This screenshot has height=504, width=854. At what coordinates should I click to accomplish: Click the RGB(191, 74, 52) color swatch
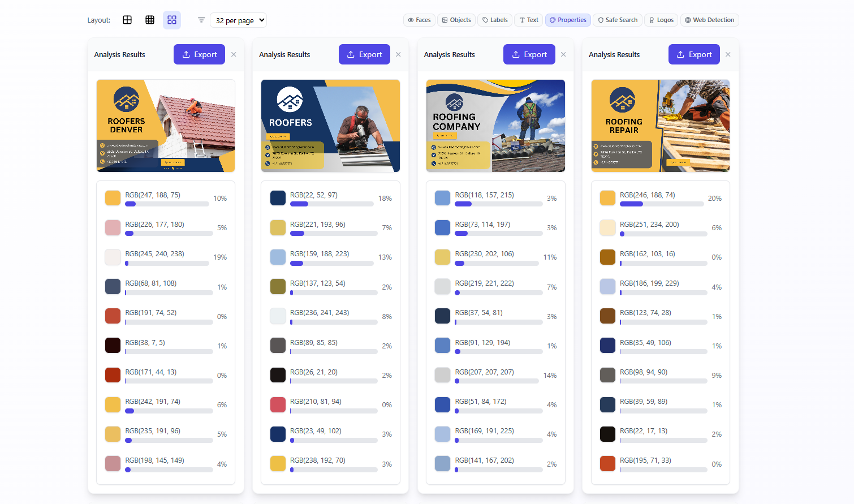pos(113,316)
